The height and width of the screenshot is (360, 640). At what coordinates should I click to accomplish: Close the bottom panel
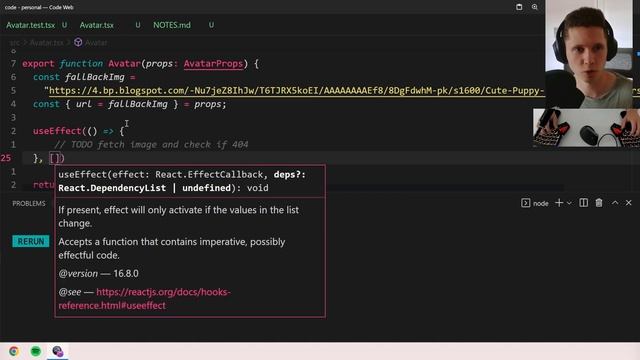pyautogui.click(x=629, y=203)
